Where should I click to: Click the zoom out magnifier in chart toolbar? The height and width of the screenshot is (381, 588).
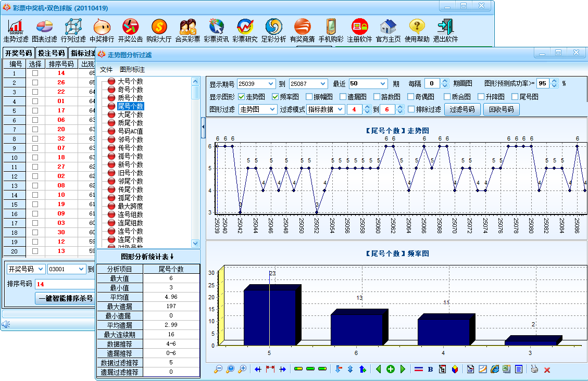click(x=219, y=369)
